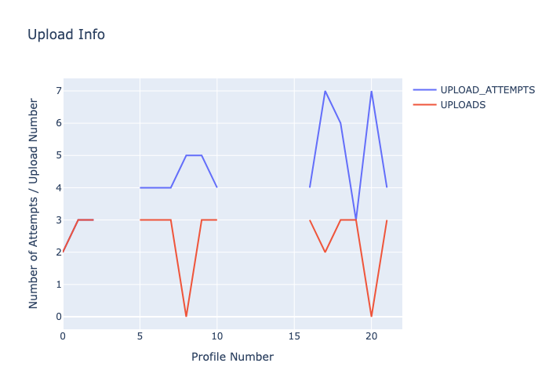Click the 'Profile Number' x-axis title
549x392 pixels.
(x=232, y=357)
